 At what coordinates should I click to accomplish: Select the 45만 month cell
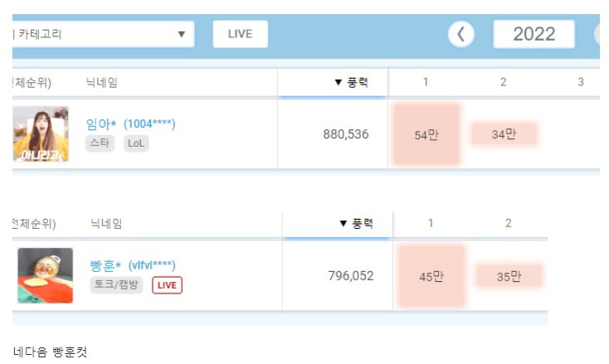click(431, 276)
